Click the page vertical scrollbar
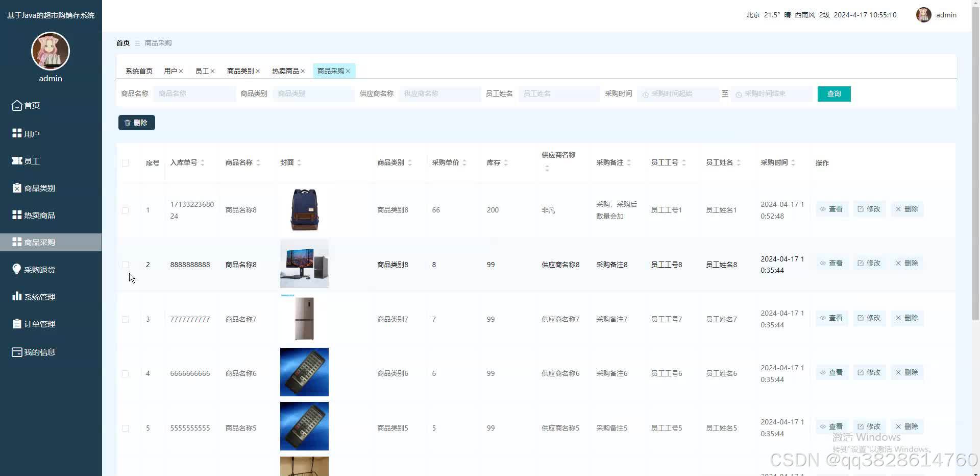This screenshot has width=980, height=476. [975, 163]
